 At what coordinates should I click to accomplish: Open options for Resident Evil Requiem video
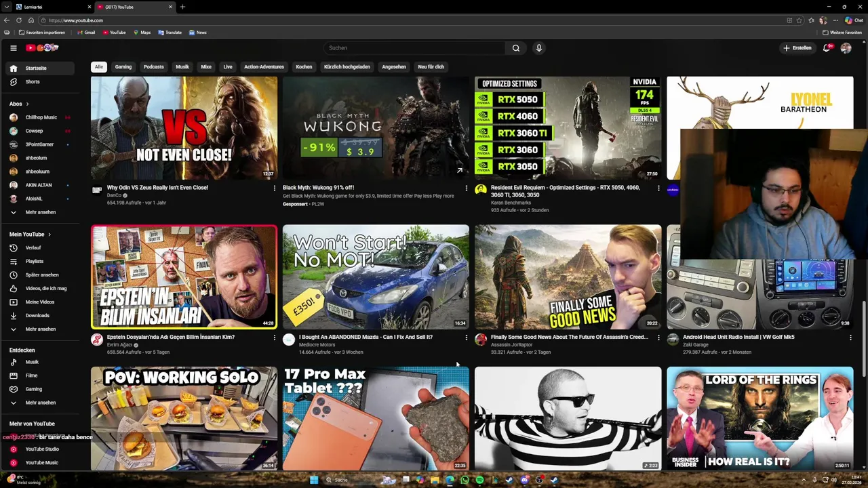point(658,188)
